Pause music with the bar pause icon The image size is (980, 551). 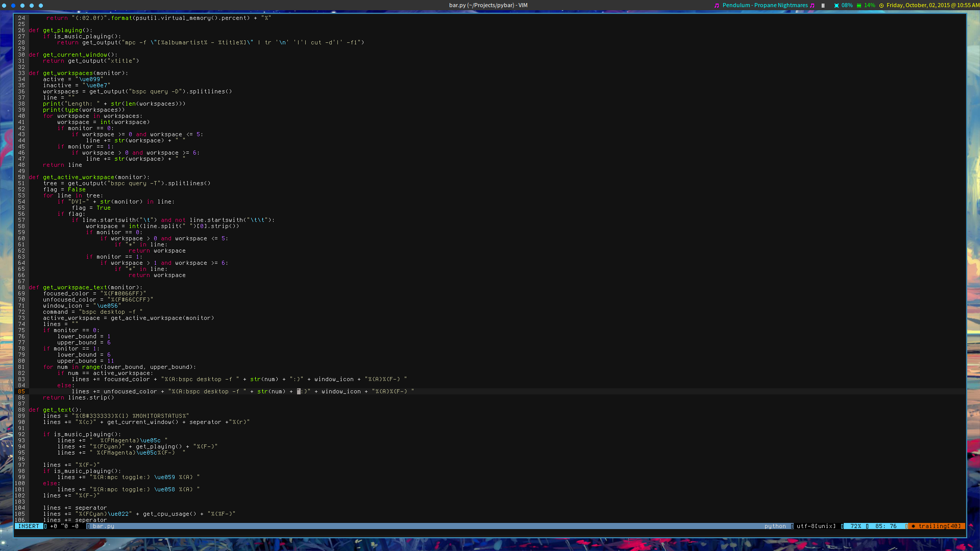coord(823,6)
